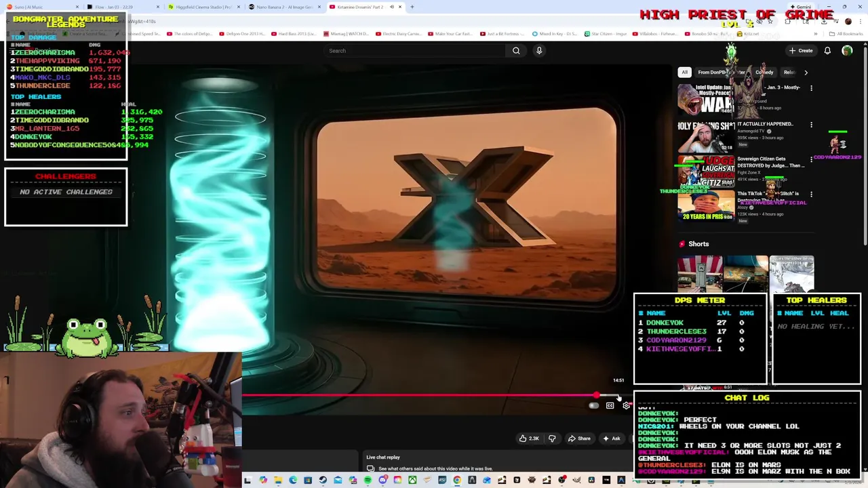Dislike the video
Image resolution: width=868 pixels, height=488 pixels.
point(552,439)
